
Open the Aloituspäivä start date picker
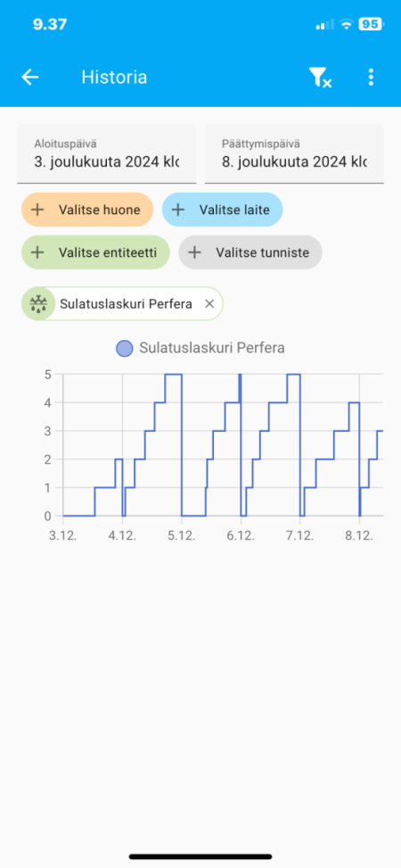pos(107,153)
